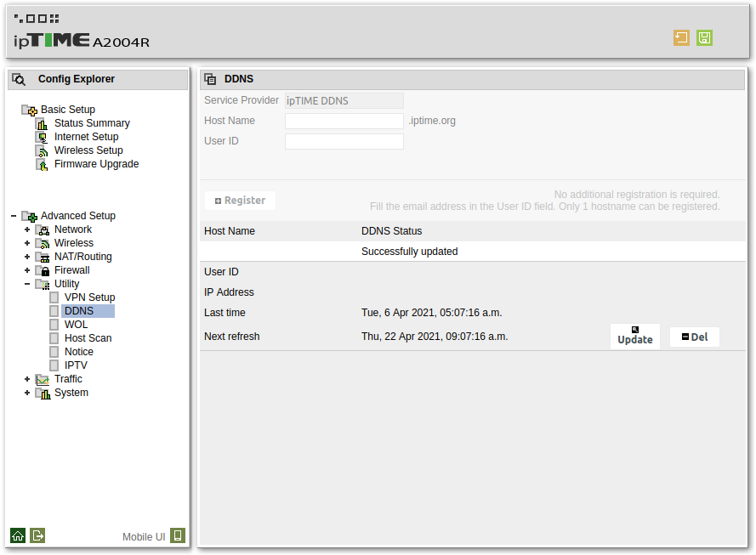Click the DDNS panel header icon
The width and height of the screenshot is (756, 555).
pyautogui.click(x=210, y=79)
